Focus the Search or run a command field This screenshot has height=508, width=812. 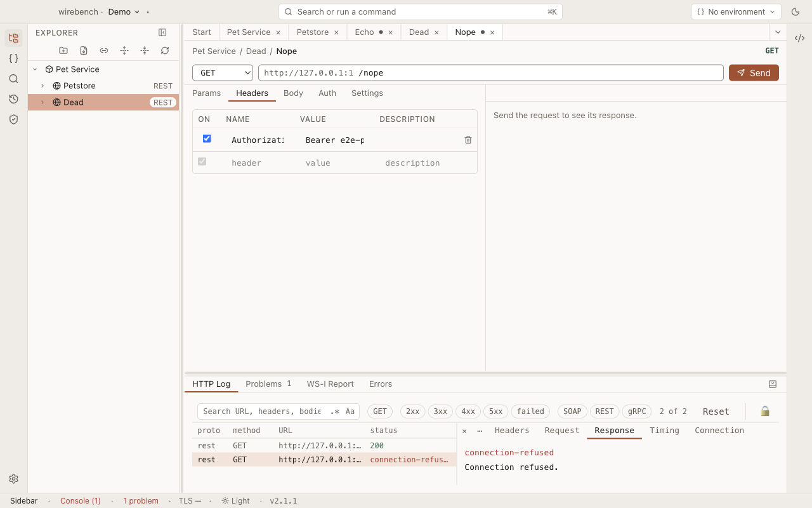421,11
